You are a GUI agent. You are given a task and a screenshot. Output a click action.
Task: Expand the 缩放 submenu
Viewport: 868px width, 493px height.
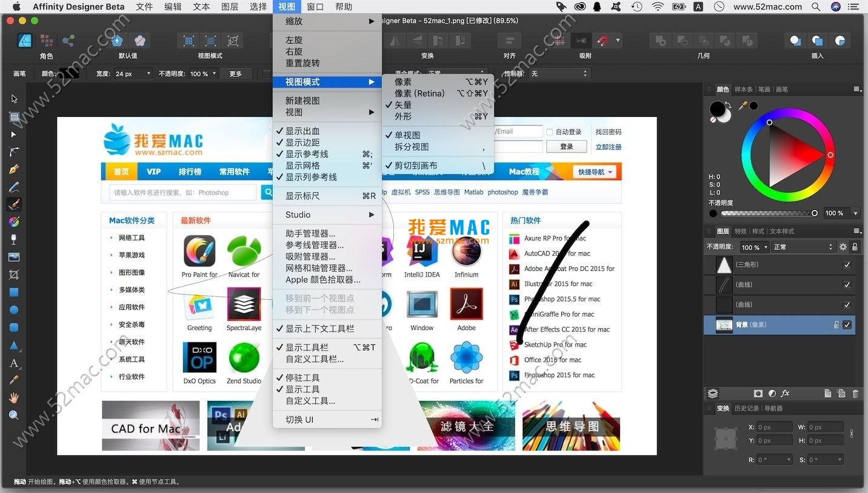click(x=327, y=21)
